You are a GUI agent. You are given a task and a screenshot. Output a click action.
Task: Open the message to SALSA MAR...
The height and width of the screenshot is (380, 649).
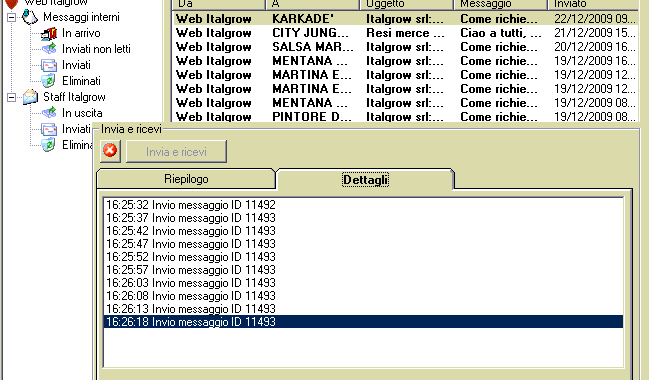coord(405,47)
